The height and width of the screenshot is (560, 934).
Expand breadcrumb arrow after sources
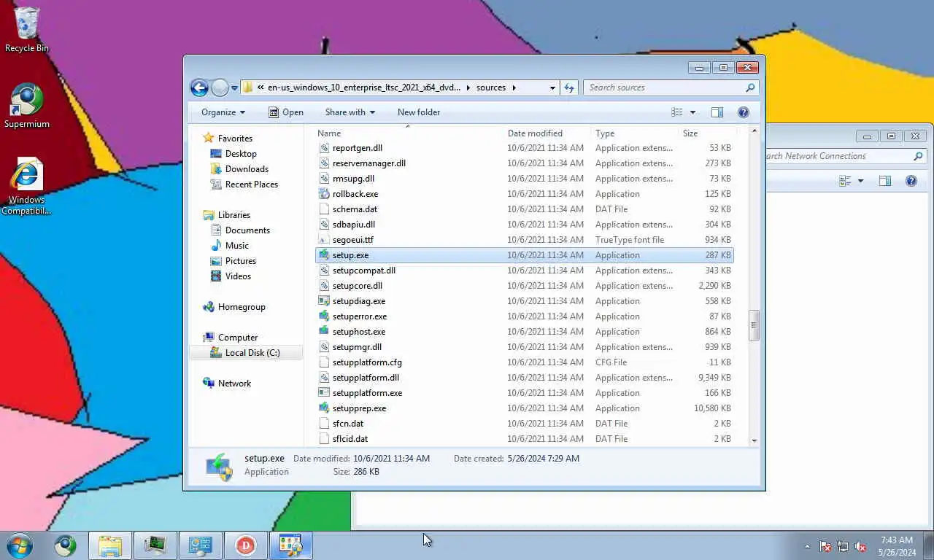[x=514, y=87]
